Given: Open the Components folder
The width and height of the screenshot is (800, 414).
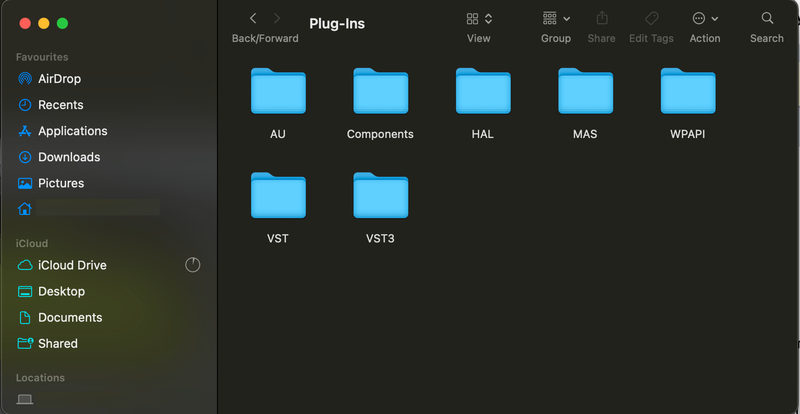Looking at the screenshot, I should pyautogui.click(x=380, y=92).
